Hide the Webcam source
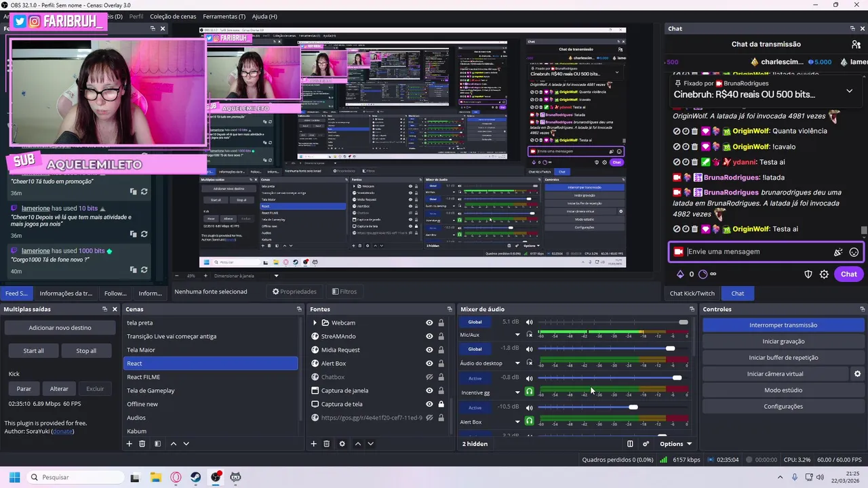Screen dimensions: 868x488 click(x=429, y=323)
